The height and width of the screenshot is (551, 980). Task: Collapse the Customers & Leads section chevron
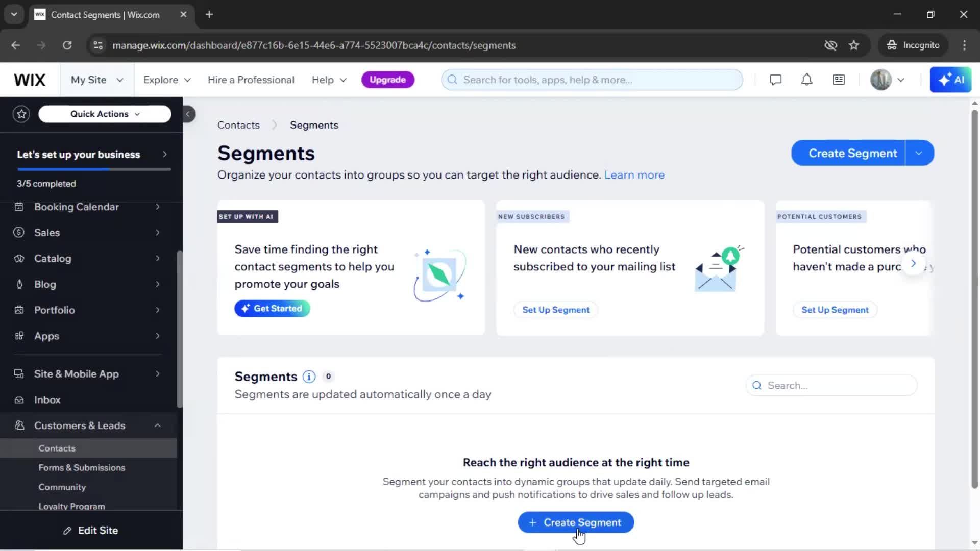point(158,425)
